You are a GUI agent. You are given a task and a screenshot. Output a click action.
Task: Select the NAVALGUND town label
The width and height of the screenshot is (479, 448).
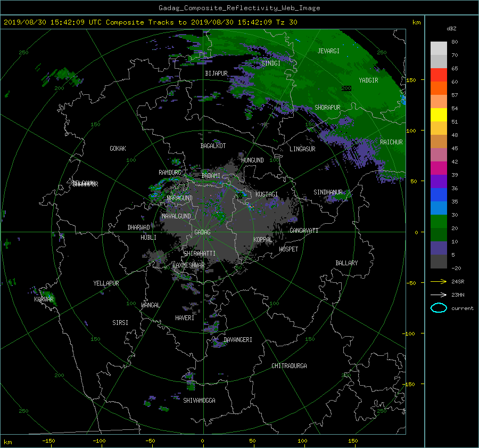pyautogui.click(x=176, y=216)
